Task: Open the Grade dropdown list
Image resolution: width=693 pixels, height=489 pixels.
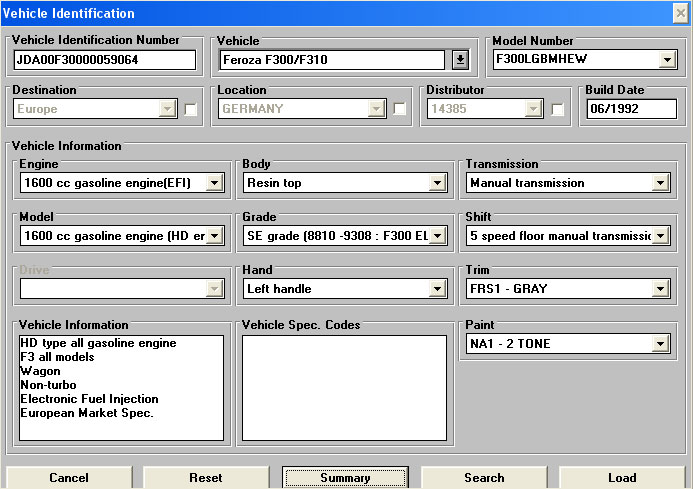Action: [x=437, y=236]
